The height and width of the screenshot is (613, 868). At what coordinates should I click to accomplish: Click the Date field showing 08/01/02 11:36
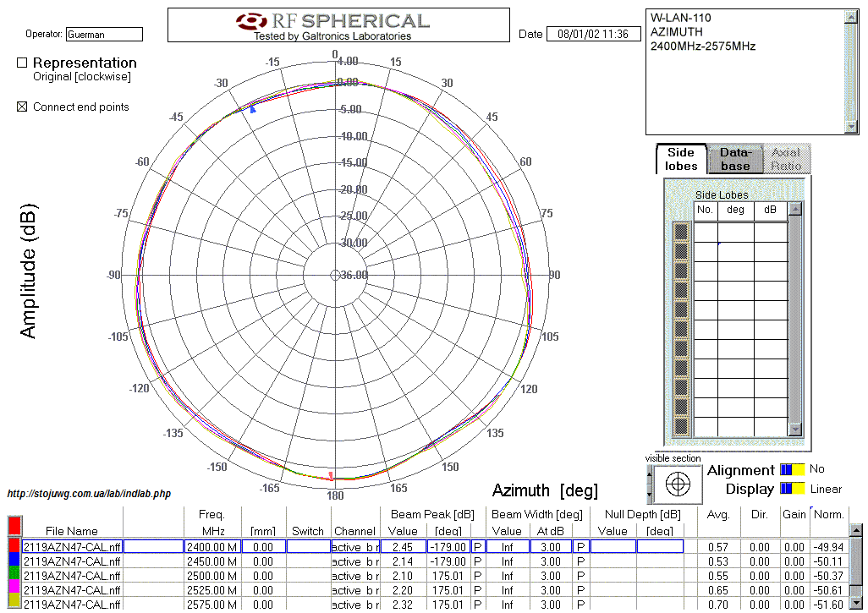593,34
